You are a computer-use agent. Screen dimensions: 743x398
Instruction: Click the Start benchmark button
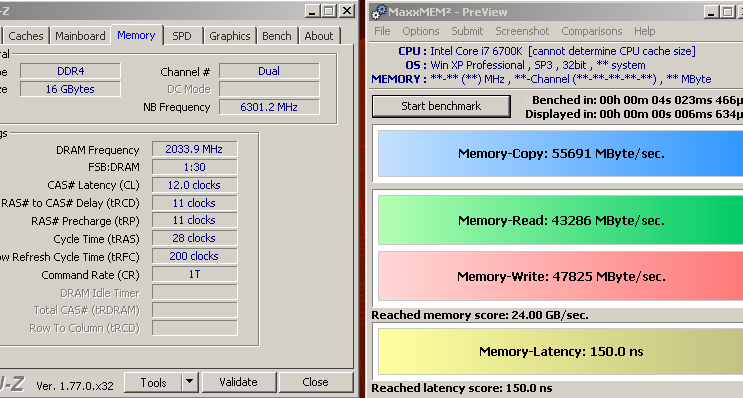(x=441, y=106)
